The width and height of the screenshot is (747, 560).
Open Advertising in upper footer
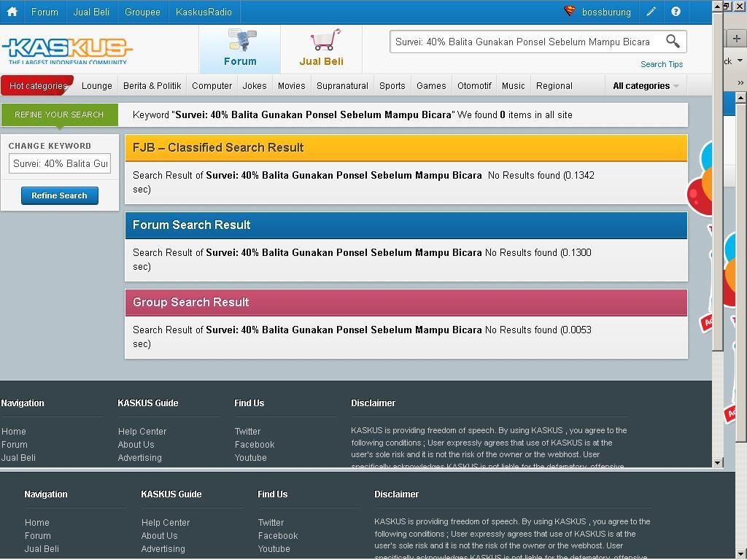click(x=139, y=458)
